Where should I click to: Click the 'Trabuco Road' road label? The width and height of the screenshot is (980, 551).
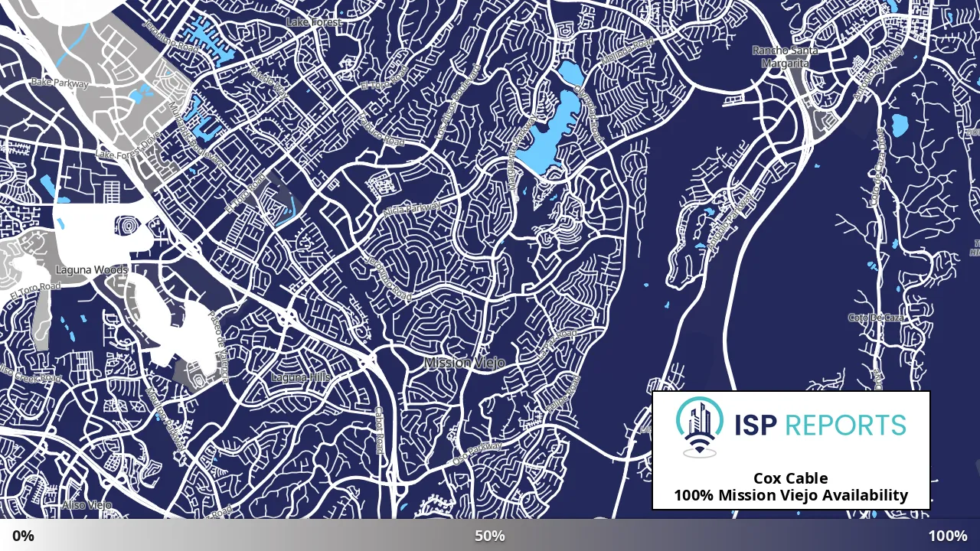pyautogui.click(x=381, y=130)
